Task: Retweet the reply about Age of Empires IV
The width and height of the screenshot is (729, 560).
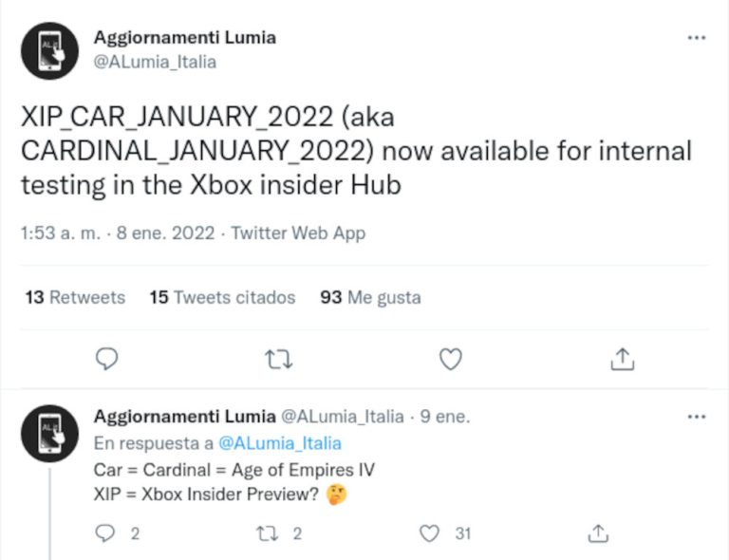Action: tap(268, 533)
